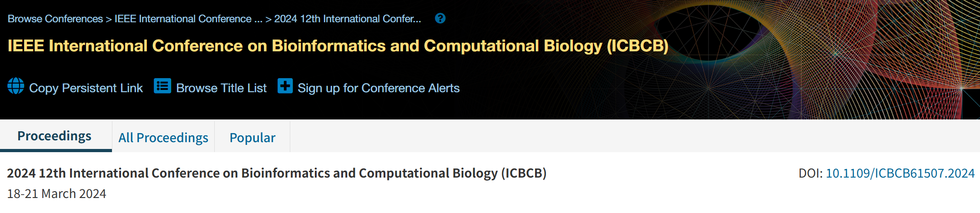The width and height of the screenshot is (980, 213).
Task: Select the 2024 12th International Confer... breadcrumb
Action: coord(348,19)
